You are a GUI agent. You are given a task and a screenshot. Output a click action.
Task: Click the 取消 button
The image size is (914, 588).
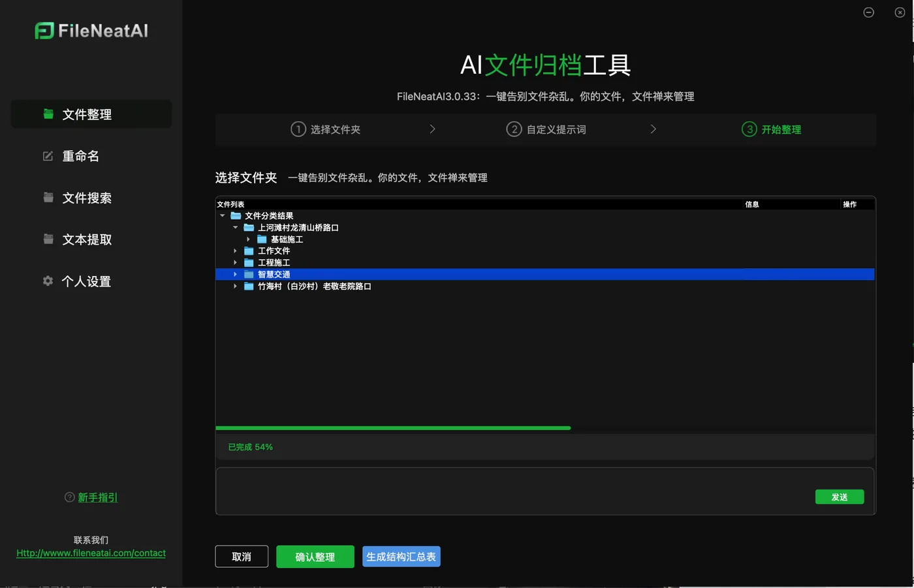tap(242, 557)
